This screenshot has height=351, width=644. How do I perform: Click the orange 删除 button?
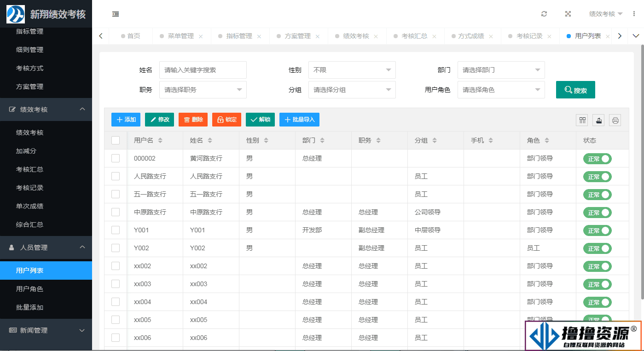[193, 120]
